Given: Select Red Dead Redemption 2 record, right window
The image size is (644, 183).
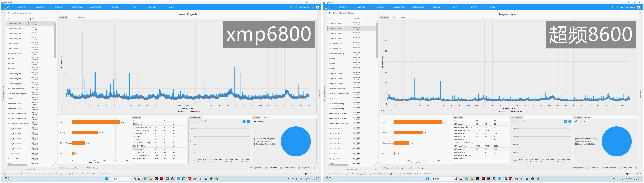Looking at the screenshot, I should tap(352, 89).
